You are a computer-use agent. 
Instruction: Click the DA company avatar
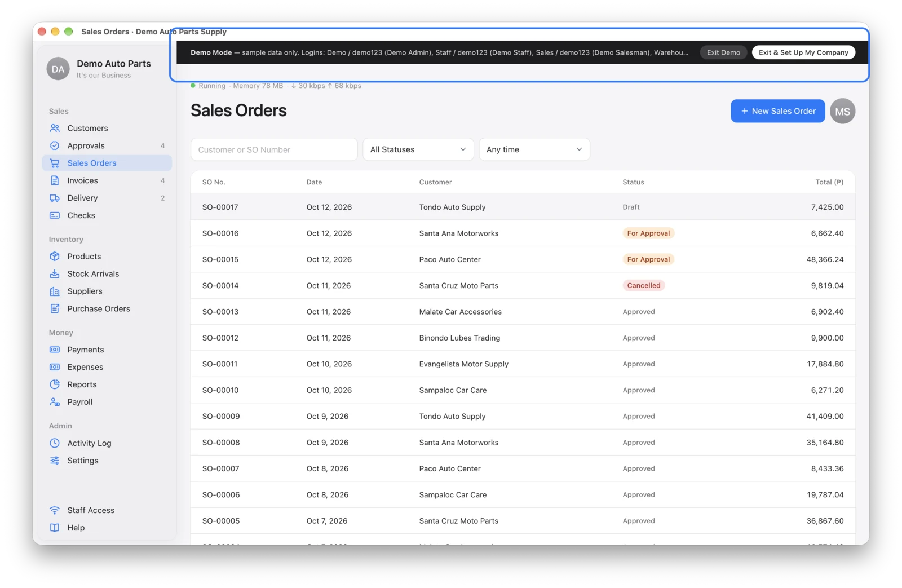tap(58, 69)
